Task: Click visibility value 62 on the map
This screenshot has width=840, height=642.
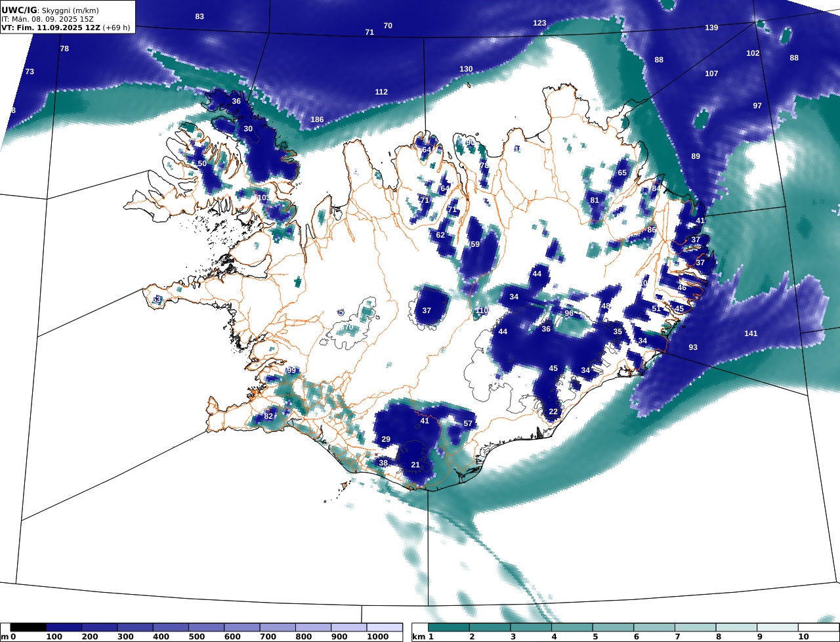Action: pos(440,235)
